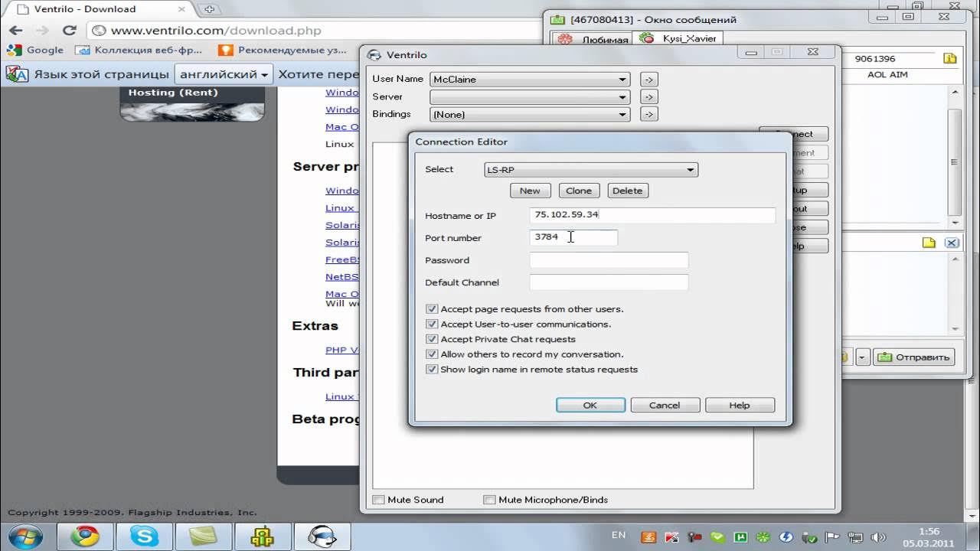Click yellow note icon in message window

[x=929, y=243]
